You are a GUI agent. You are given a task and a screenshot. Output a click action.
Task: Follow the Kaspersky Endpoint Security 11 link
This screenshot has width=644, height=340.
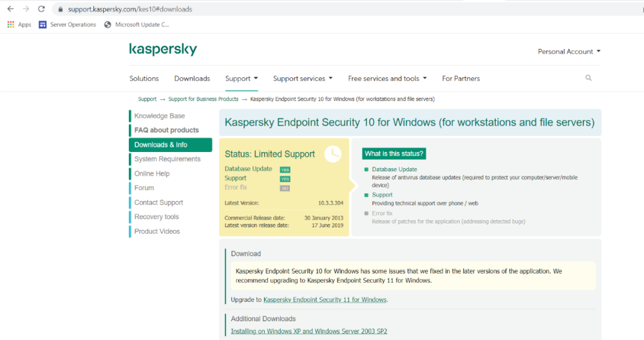click(325, 300)
